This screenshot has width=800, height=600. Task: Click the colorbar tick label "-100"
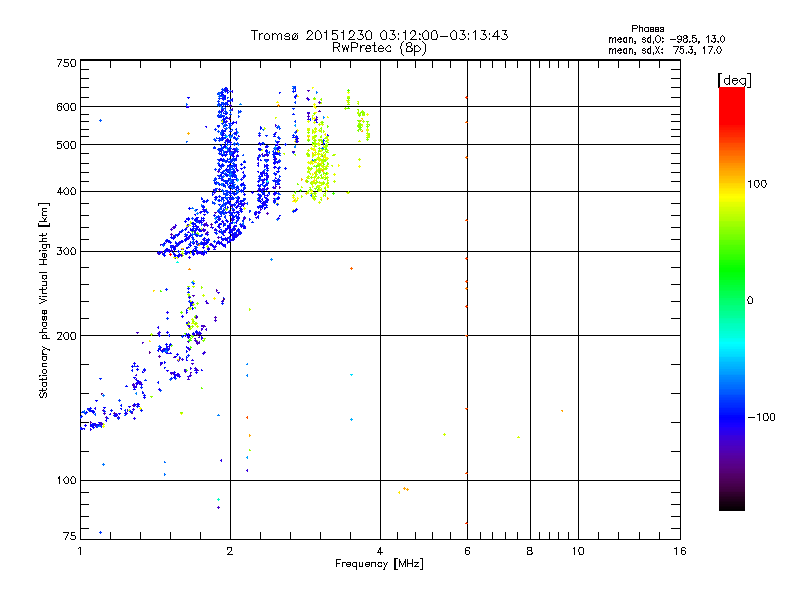click(762, 417)
